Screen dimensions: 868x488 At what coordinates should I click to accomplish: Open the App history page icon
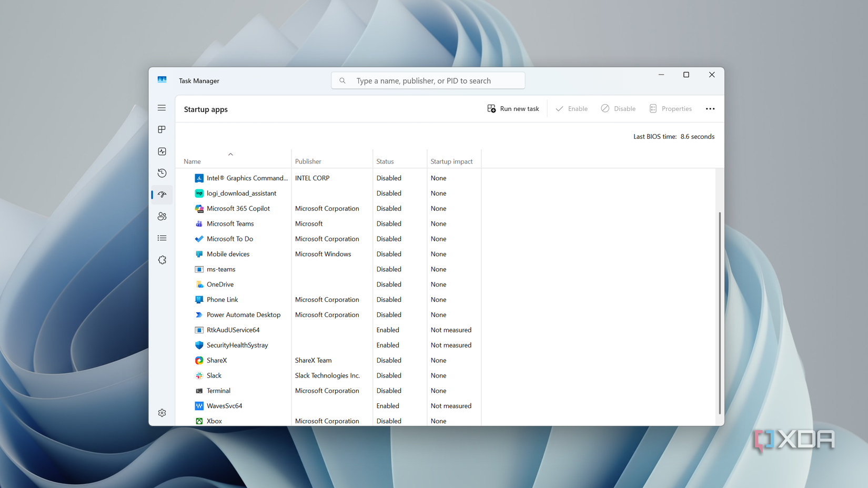pyautogui.click(x=162, y=173)
